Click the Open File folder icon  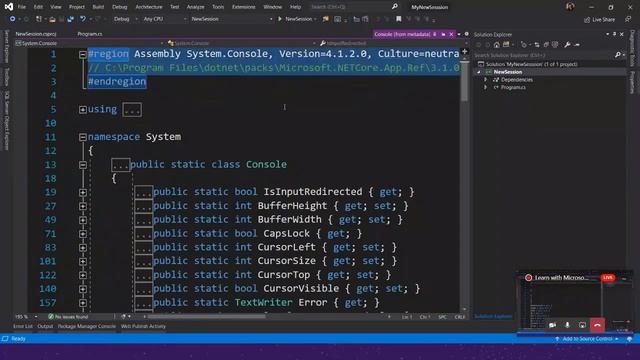pyautogui.click(x=52, y=19)
